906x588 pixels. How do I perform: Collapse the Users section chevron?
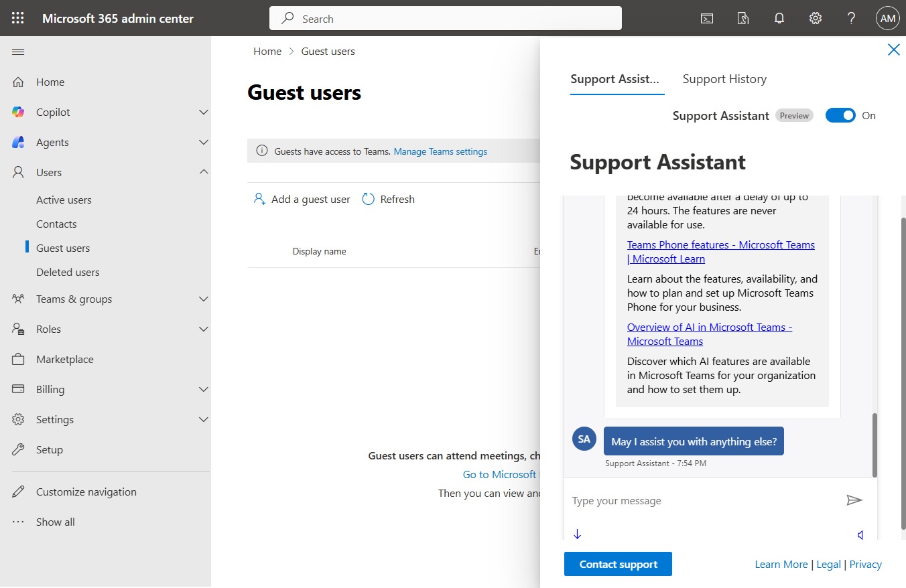[204, 172]
